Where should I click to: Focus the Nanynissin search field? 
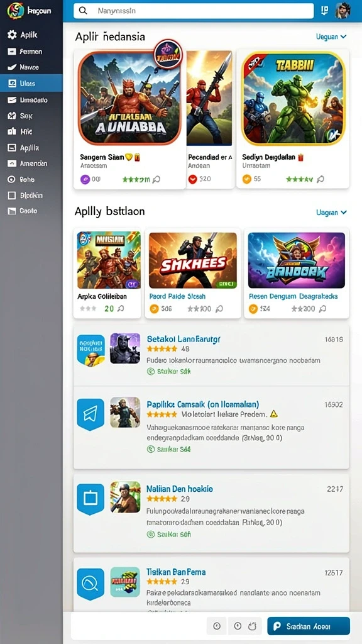click(194, 11)
